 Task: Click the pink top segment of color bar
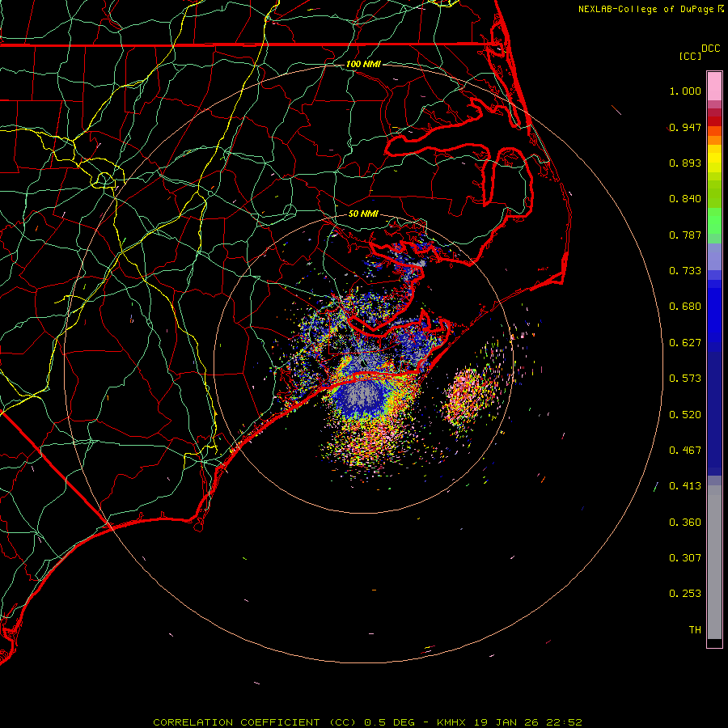(x=714, y=87)
